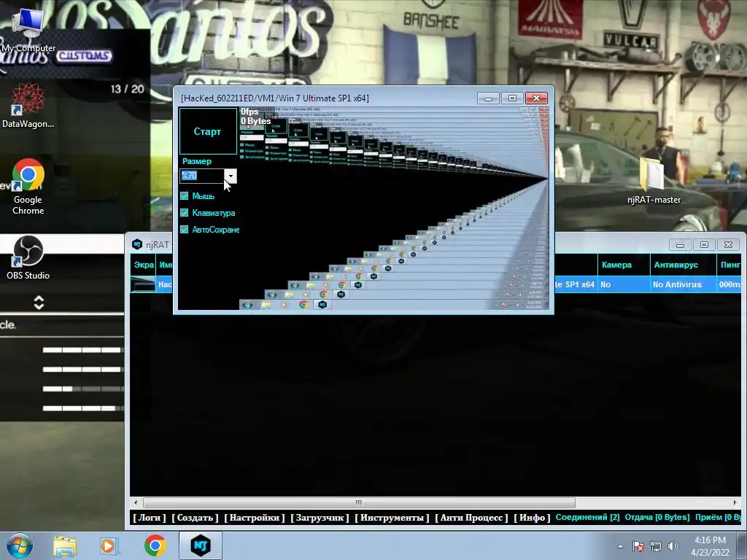This screenshot has width=747, height=560.
Task: Open the Action Center flag icon
Action: 638,546
